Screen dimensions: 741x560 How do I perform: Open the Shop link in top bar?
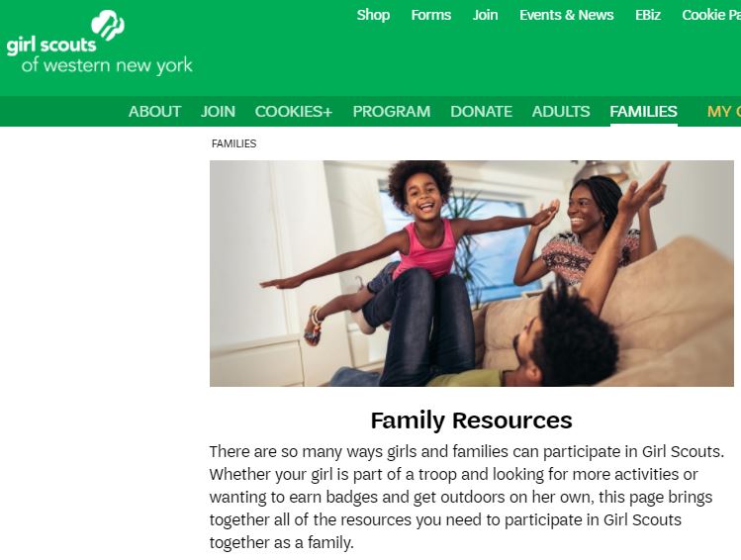(373, 15)
